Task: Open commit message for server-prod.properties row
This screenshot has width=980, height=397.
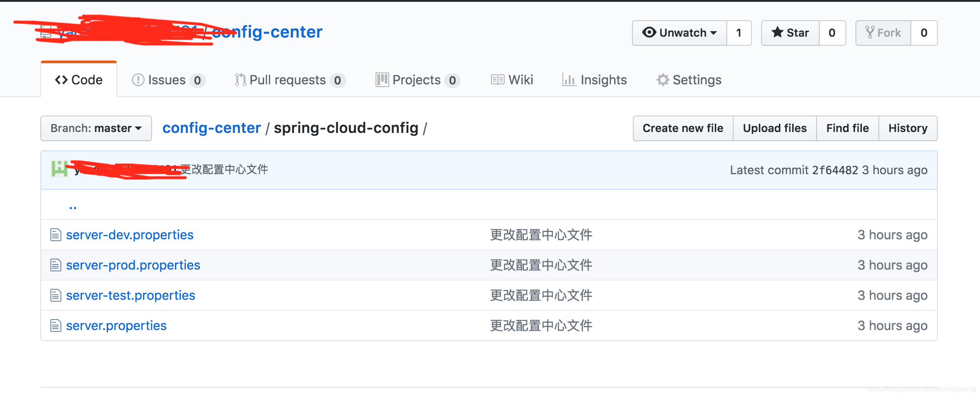Action: coord(541,265)
